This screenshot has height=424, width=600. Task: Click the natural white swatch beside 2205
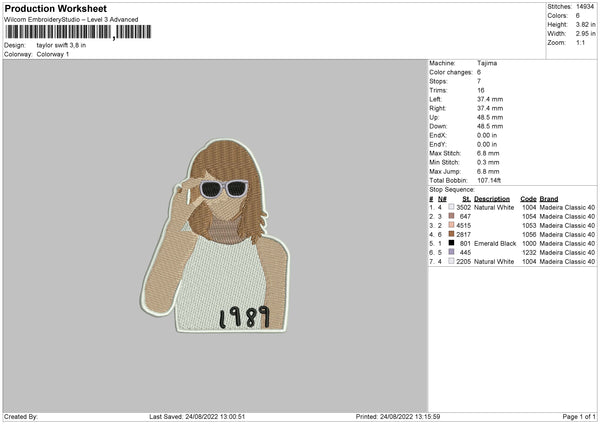452,261
